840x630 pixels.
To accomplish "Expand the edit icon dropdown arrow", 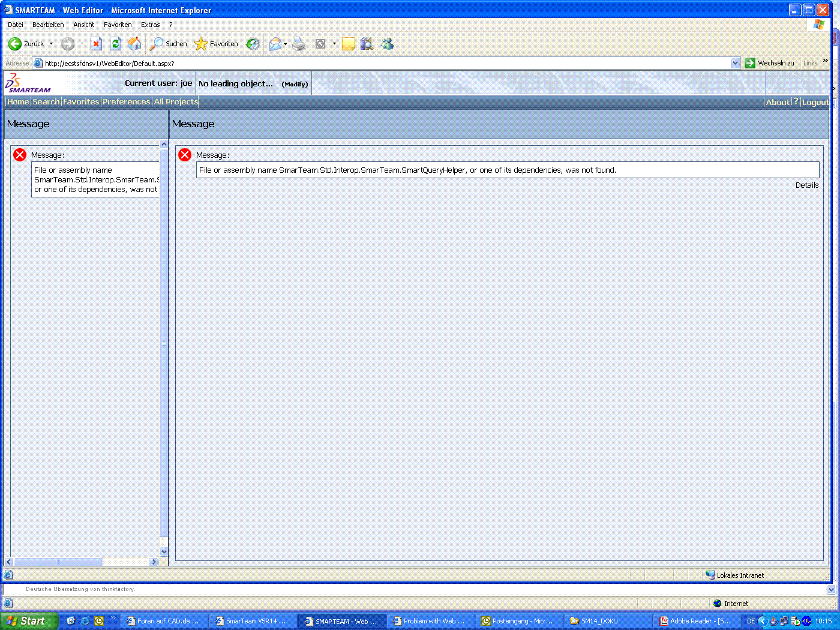I will pyautogui.click(x=334, y=44).
